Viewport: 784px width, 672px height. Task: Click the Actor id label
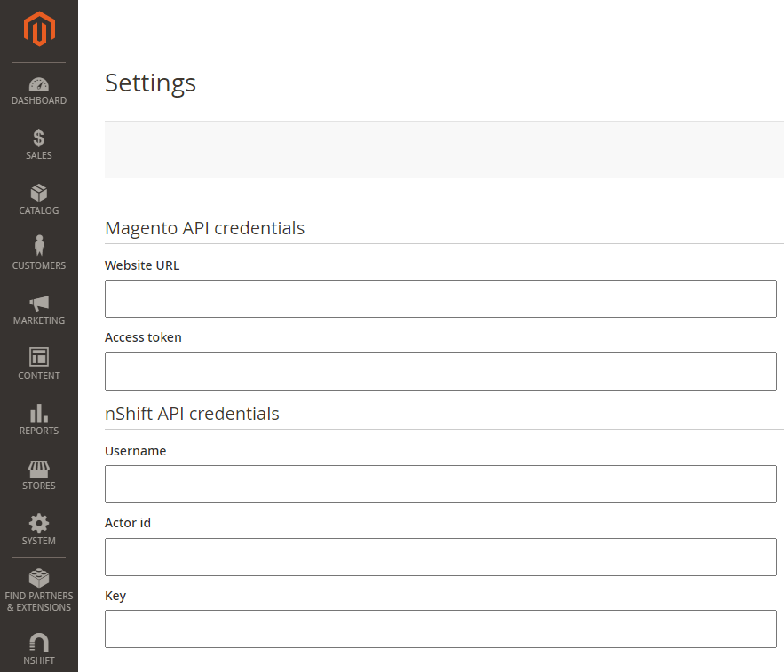tap(128, 523)
